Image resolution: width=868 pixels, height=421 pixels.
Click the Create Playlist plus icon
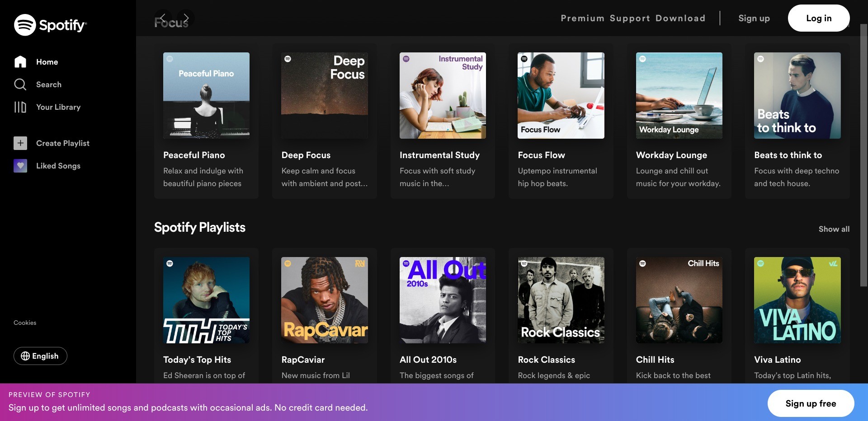coord(20,143)
